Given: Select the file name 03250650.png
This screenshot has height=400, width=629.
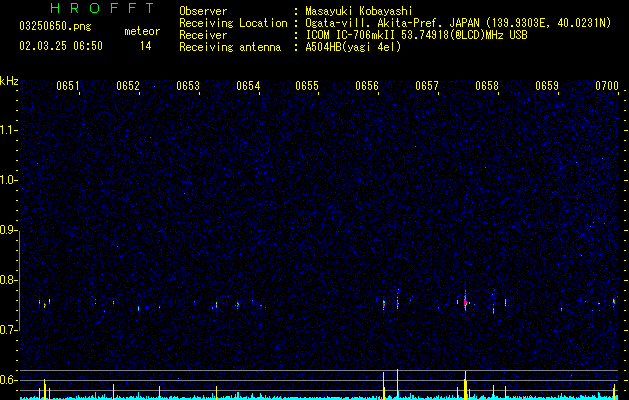Looking at the screenshot, I should [55, 27].
